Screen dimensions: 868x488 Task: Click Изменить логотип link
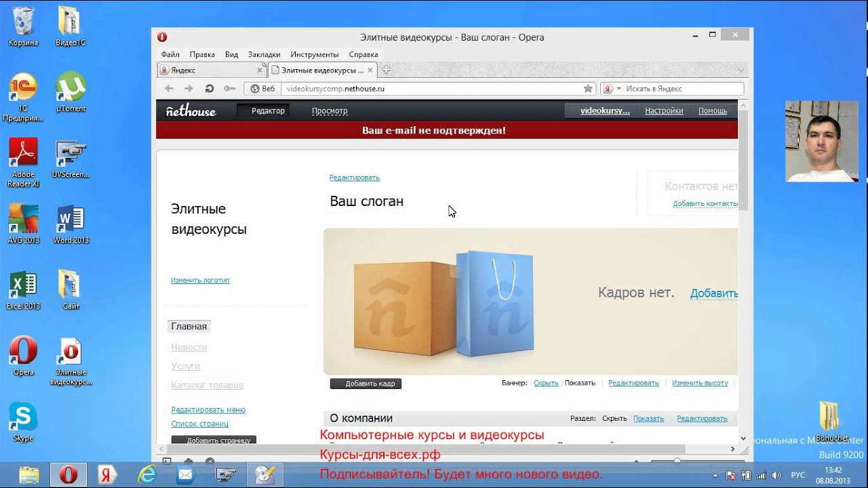tap(200, 280)
